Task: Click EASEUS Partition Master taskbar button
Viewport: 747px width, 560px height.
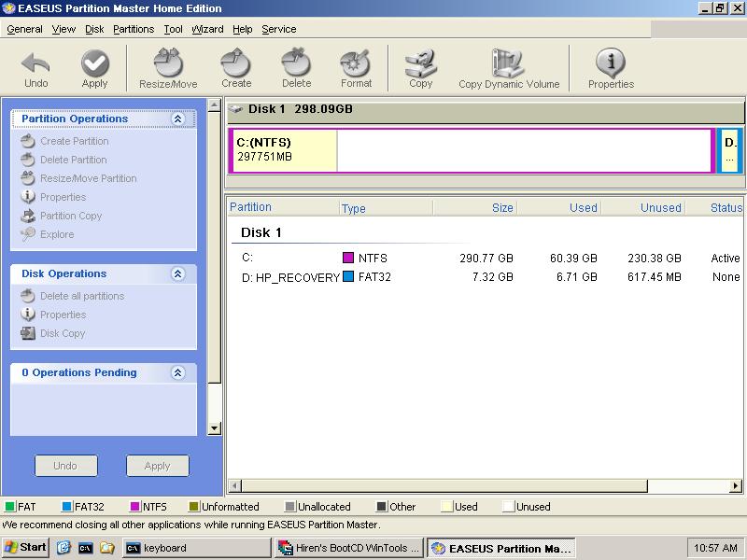Action: pos(501,548)
